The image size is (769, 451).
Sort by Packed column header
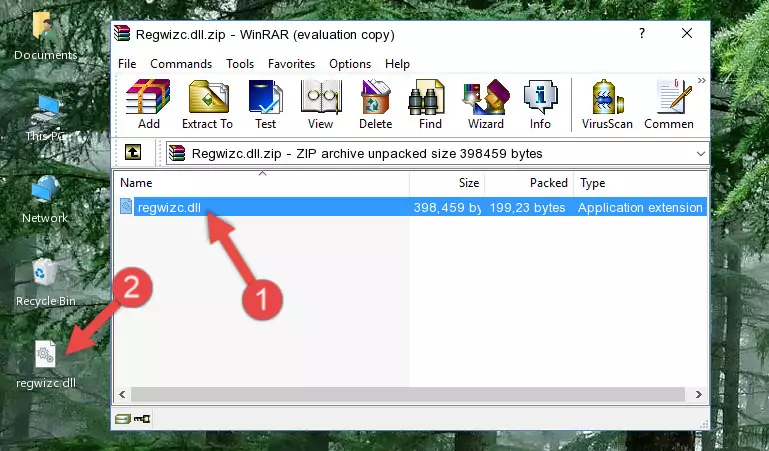click(x=529, y=183)
